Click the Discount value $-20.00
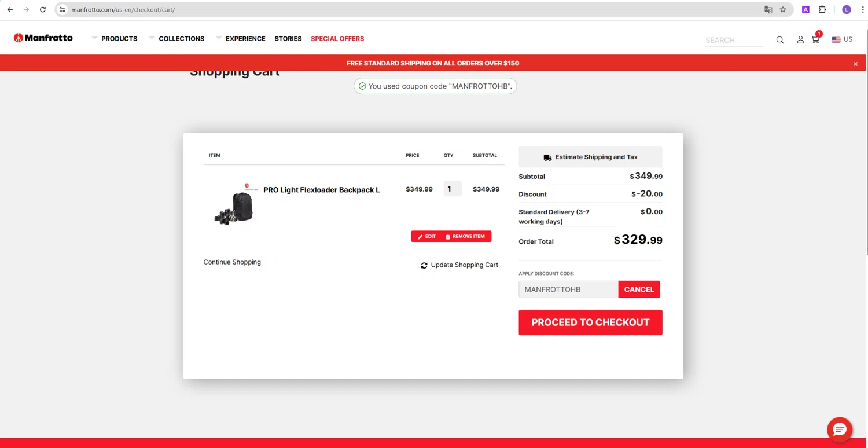The image size is (868, 448). tap(647, 194)
